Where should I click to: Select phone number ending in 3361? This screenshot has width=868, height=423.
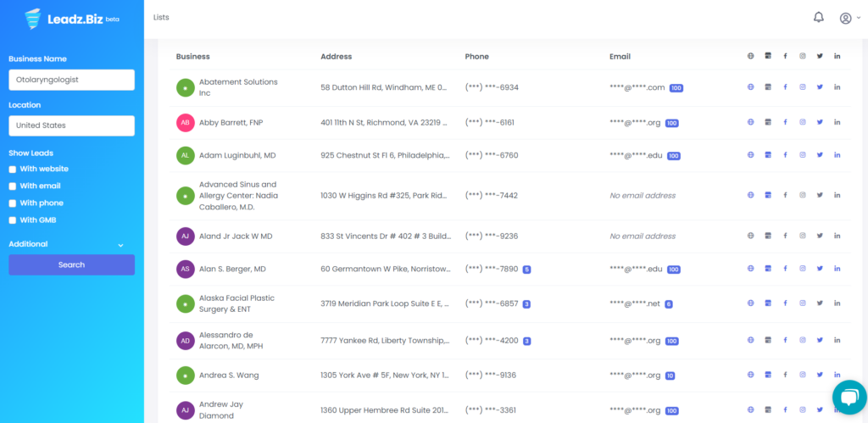[x=492, y=410]
